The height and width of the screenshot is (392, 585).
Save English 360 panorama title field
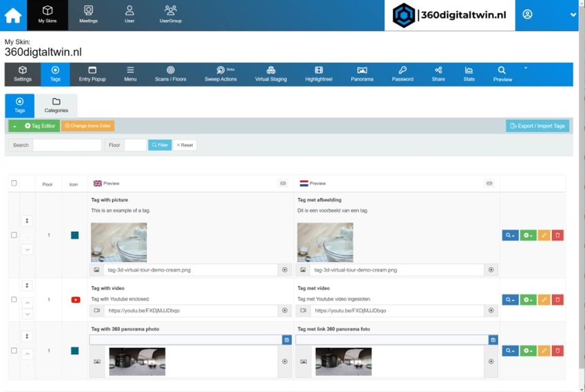286,340
